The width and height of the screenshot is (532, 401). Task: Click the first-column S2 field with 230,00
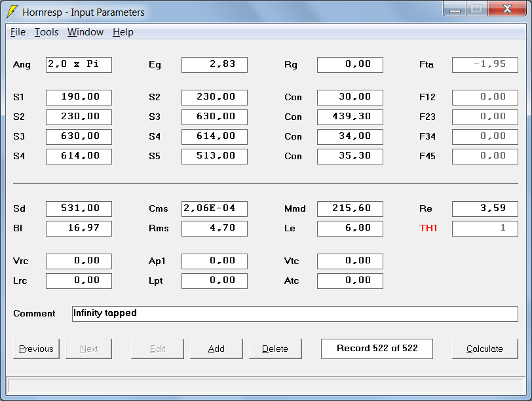pyautogui.click(x=79, y=117)
